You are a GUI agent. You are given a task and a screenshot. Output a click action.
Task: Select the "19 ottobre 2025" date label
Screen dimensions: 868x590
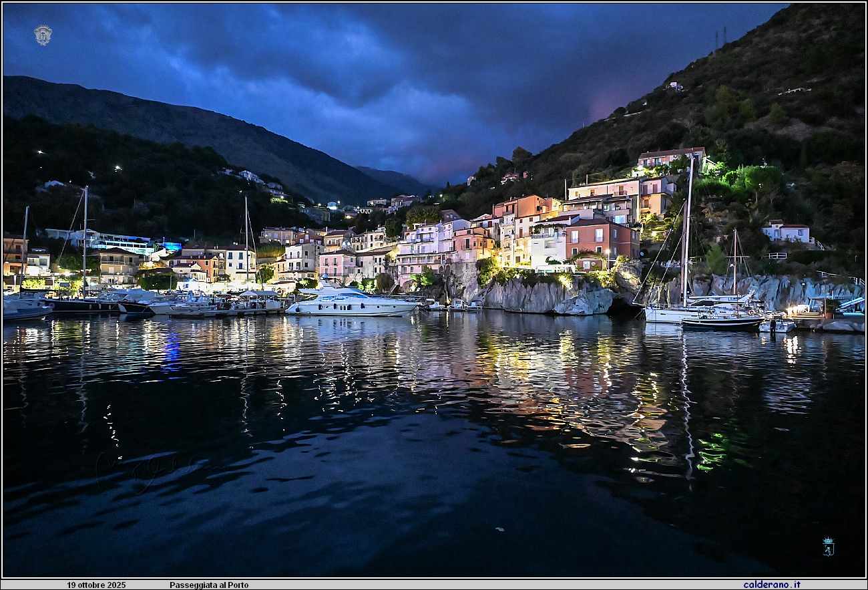point(96,585)
